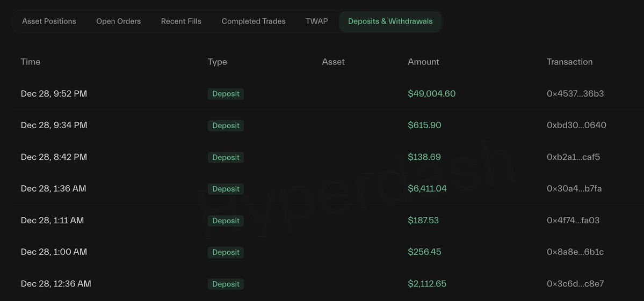644x301 pixels.
Task: Click the $49,004.60 deposit amount
Action: (431, 94)
